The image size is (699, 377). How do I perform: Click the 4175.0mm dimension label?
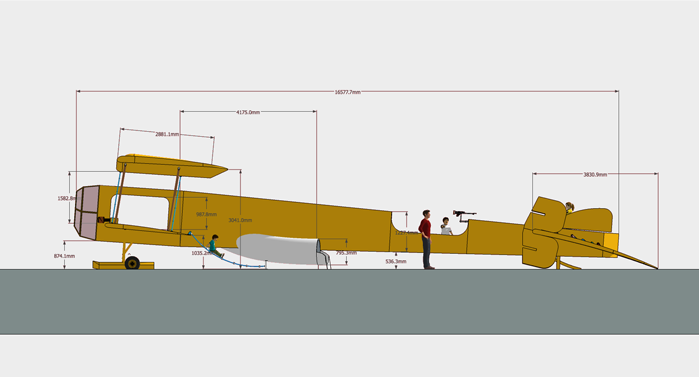[x=248, y=112]
